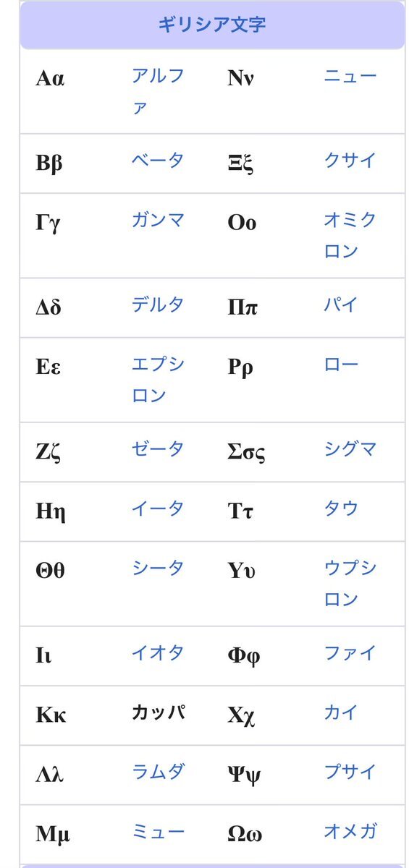This screenshot has width=409, height=868.
Task: Open the アルファ link
Action: coord(158,91)
